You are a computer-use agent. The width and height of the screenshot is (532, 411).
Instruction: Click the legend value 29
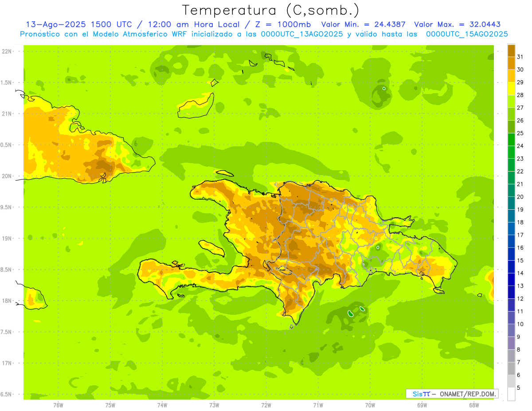[x=520, y=82]
